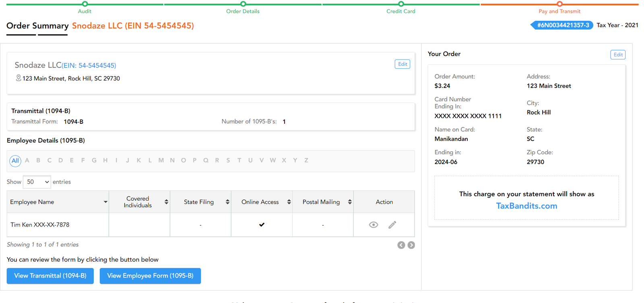Viewport: 644px width, 303px height.
Task: Filter employees by letter A
Action: pyautogui.click(x=27, y=160)
